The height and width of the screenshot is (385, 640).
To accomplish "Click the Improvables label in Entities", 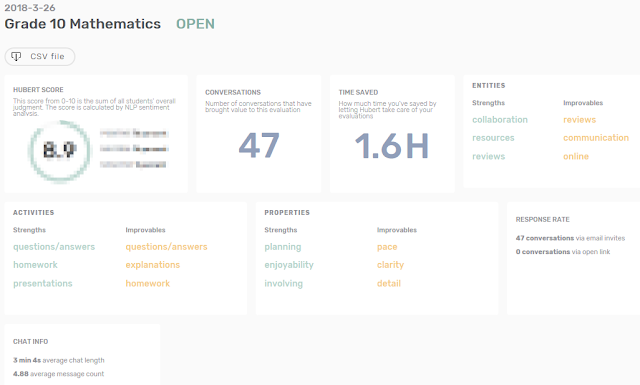I will tap(583, 103).
